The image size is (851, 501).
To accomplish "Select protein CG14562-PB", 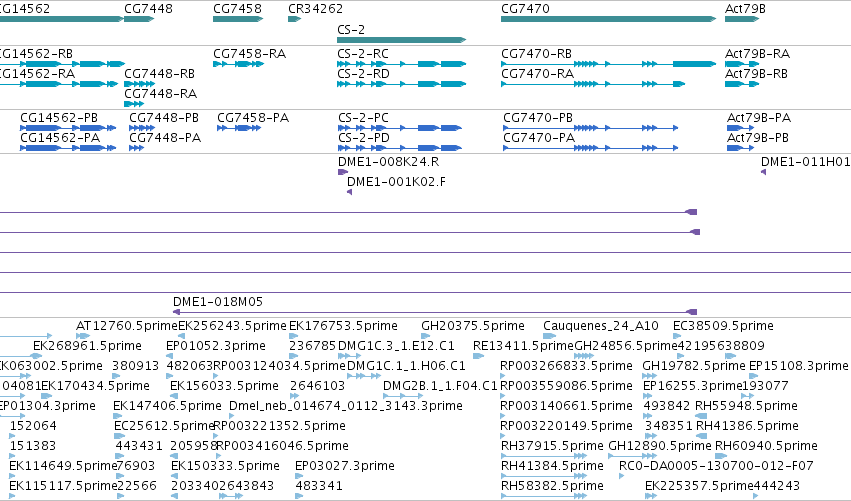I will click(x=68, y=128).
